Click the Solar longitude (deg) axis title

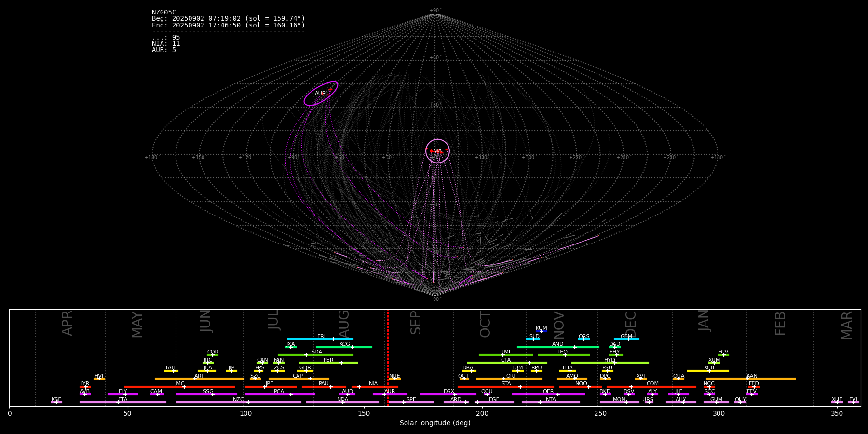click(435, 423)
